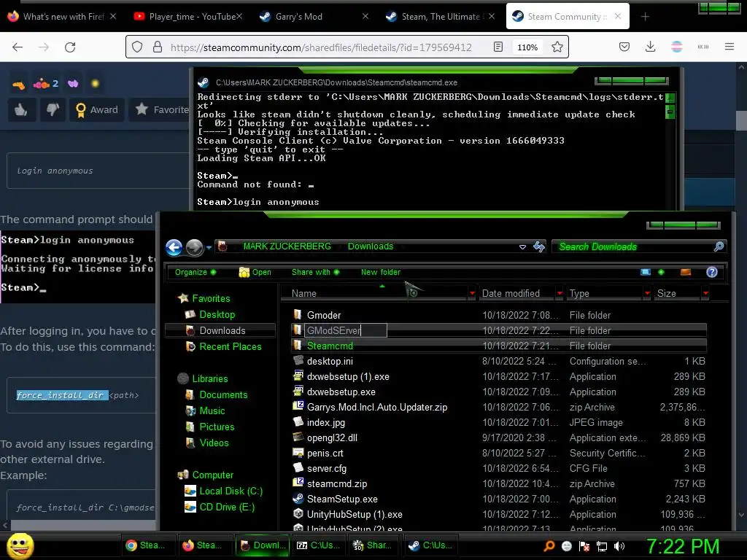View site security padlock info
Screen dimensions: 747x560
pos(158,47)
